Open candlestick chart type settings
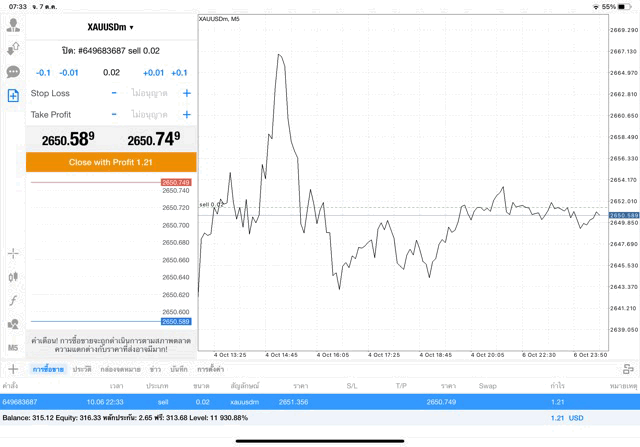Screen dimensions: 640x447 [13, 277]
